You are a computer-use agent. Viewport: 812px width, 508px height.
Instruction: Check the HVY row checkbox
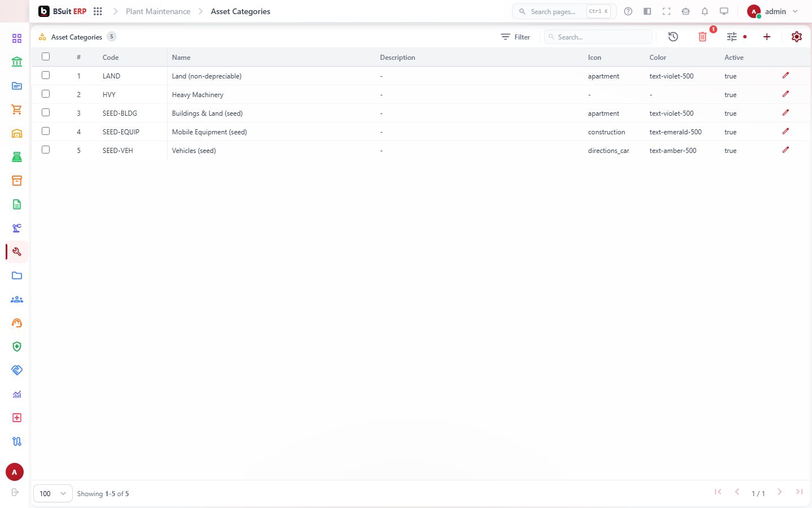46,94
